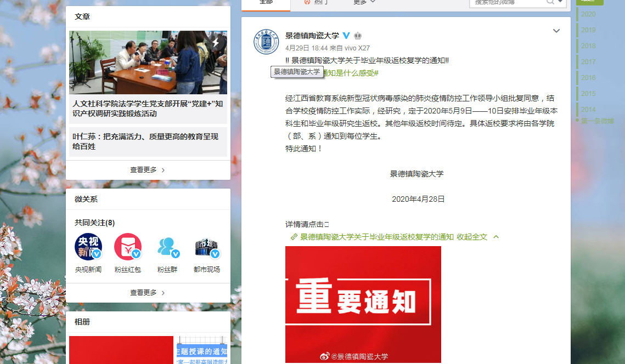Go to 第一条微博 in the timeline
Image resolution: width=625 pixels, height=364 pixels.
[597, 121]
